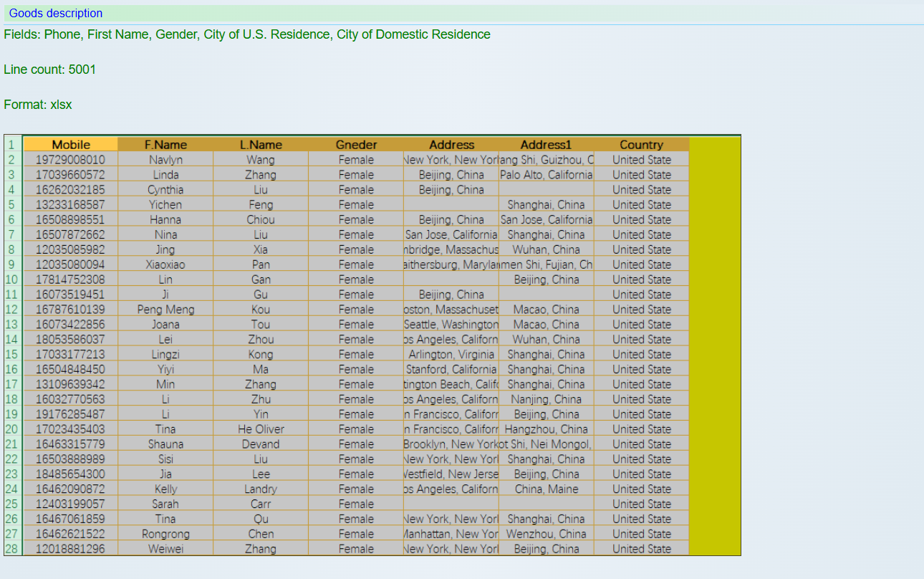Click the Line count: 5001 text
This screenshot has height=579, width=924.
point(50,70)
